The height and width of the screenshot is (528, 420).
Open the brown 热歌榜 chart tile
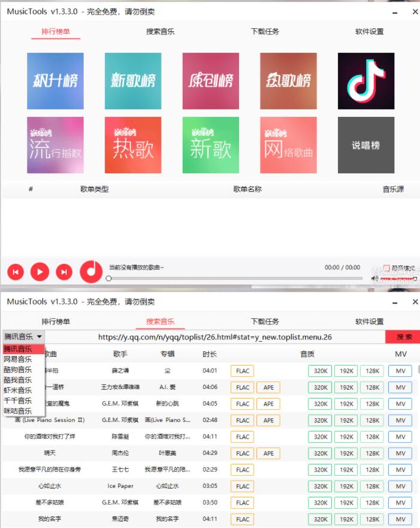click(x=288, y=81)
